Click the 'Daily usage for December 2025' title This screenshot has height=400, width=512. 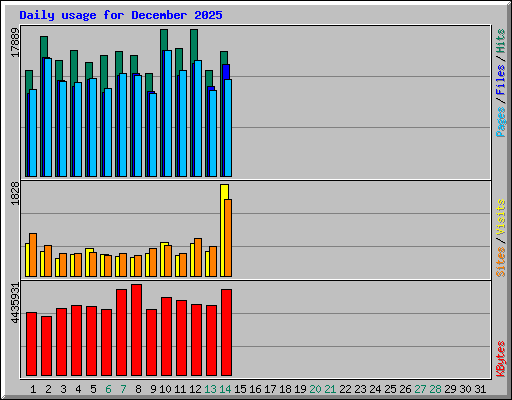[x=121, y=15]
